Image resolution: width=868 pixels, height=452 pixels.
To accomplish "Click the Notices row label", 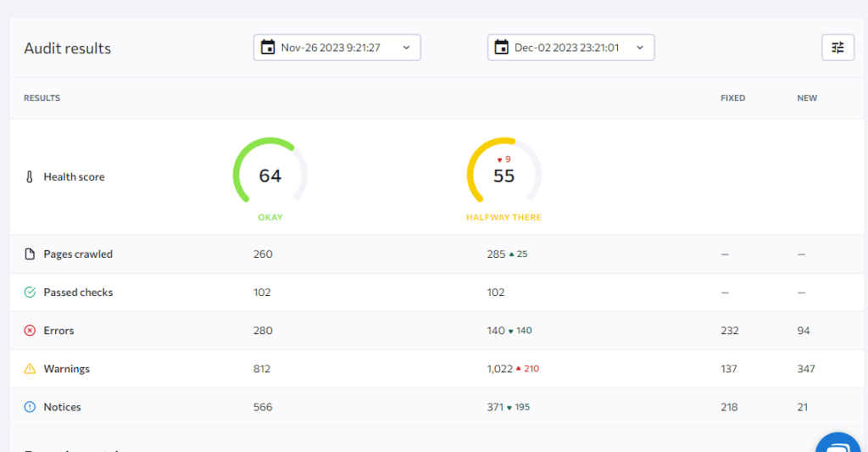I will [x=62, y=406].
